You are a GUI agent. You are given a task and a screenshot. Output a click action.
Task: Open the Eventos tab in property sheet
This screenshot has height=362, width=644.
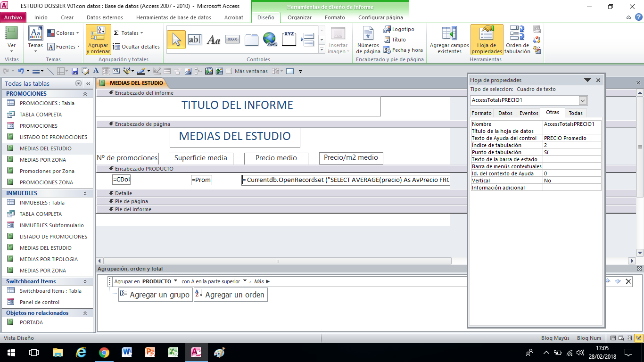[528, 113]
